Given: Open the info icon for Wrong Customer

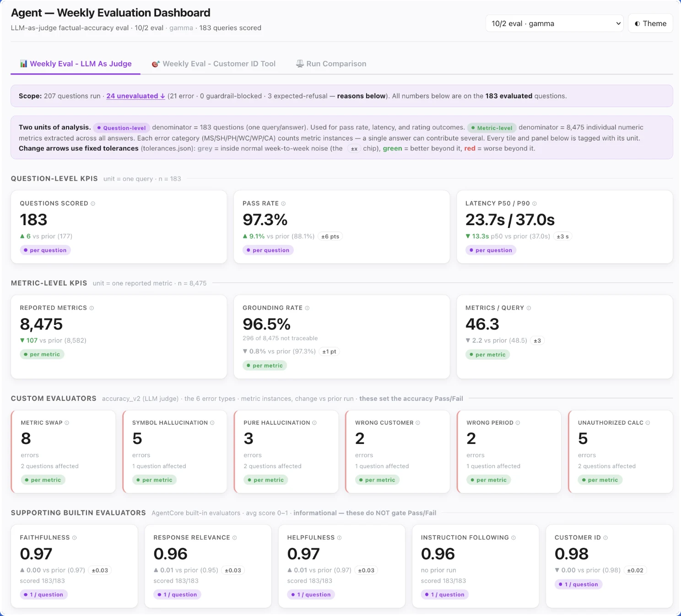Looking at the screenshot, I should click(418, 423).
